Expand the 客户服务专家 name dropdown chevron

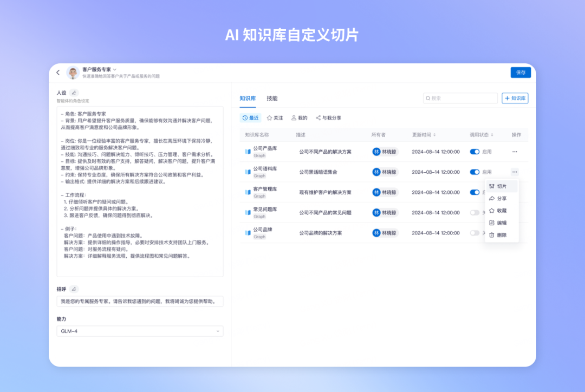click(114, 69)
